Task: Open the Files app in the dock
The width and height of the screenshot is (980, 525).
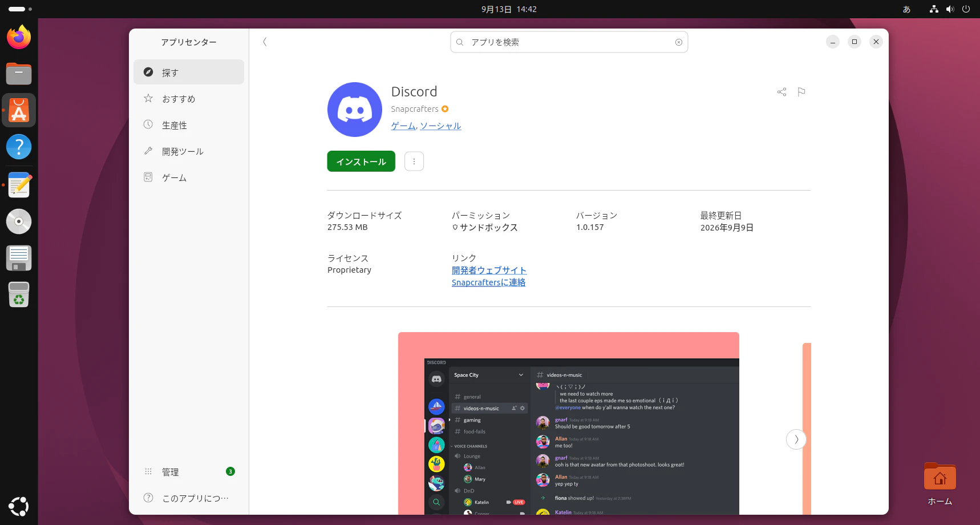Action: coord(19,74)
